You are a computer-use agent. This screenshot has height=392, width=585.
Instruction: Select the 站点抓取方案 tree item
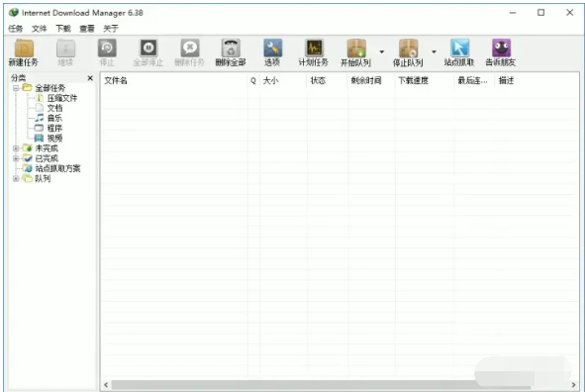[57, 168]
